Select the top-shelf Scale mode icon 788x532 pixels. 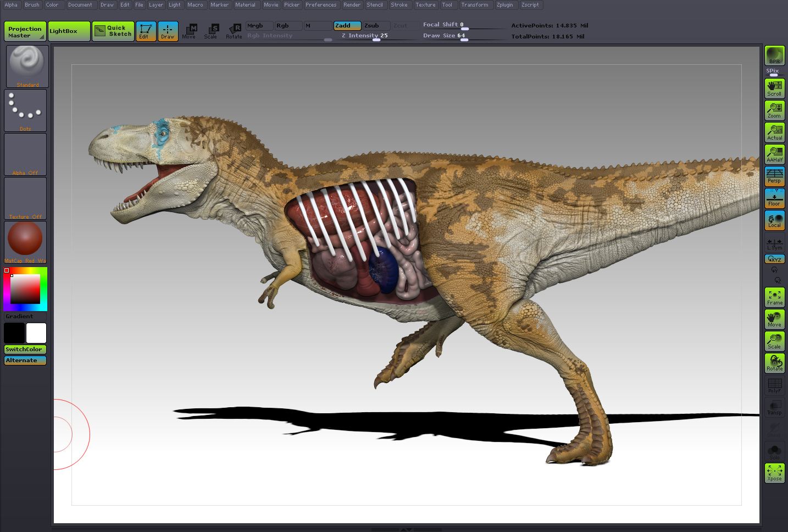click(211, 31)
